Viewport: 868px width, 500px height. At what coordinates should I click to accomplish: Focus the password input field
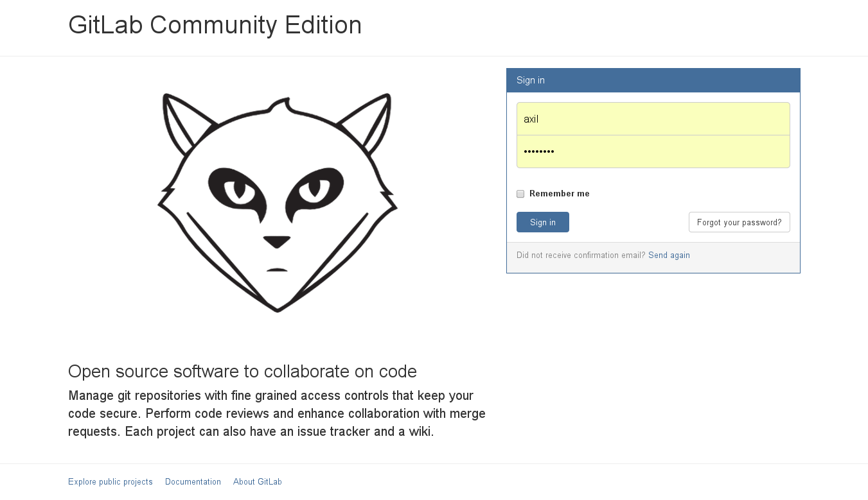[x=653, y=151]
